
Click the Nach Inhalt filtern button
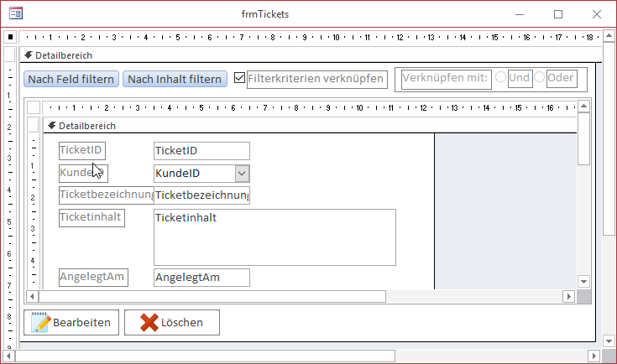click(175, 79)
